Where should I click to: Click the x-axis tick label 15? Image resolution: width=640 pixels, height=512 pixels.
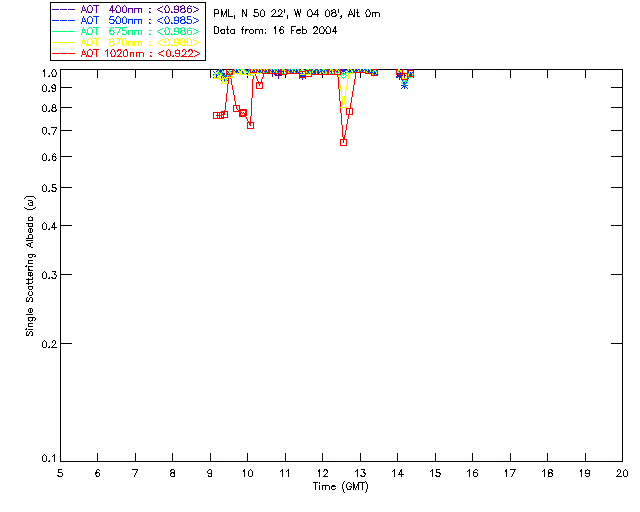[435, 474]
